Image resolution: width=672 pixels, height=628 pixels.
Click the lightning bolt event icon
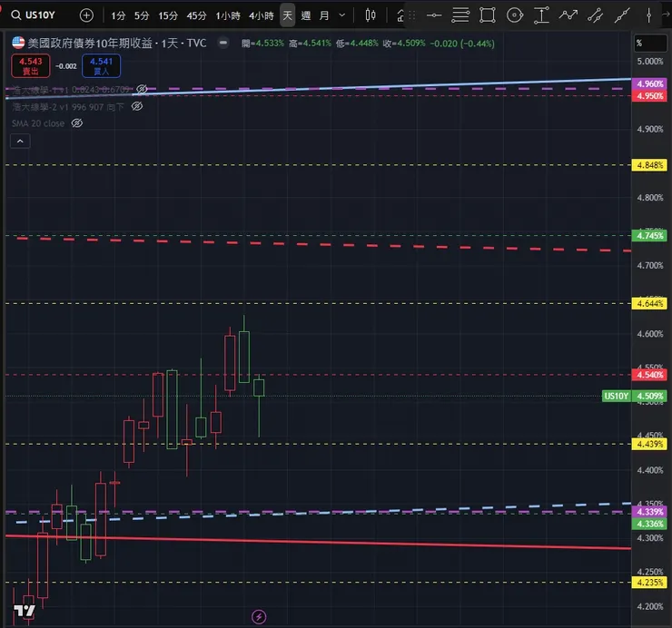pyautogui.click(x=259, y=617)
